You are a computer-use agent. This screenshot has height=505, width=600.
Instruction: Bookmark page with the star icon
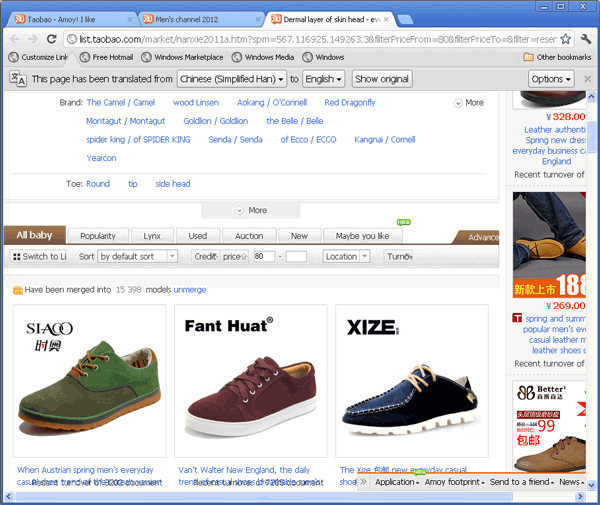point(566,39)
